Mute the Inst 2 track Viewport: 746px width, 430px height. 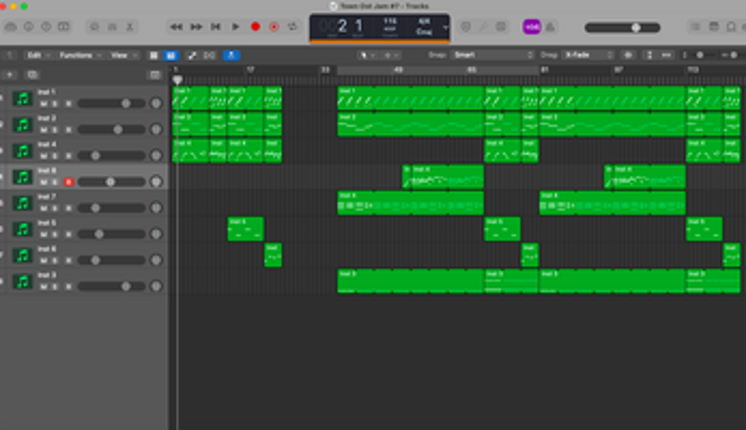tap(44, 130)
